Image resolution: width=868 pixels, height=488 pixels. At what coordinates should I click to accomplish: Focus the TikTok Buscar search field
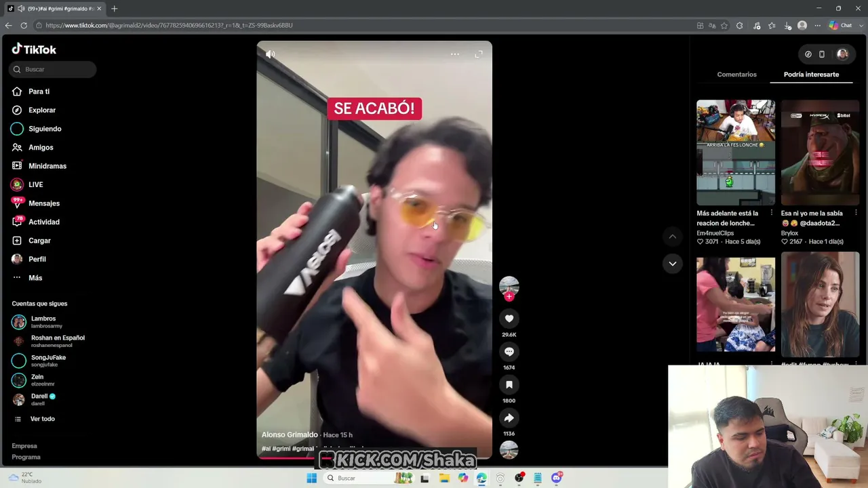coord(53,69)
